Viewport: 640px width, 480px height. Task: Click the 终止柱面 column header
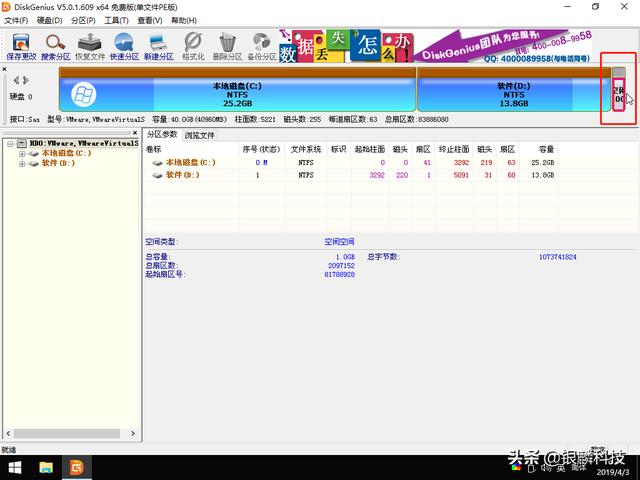(454, 149)
